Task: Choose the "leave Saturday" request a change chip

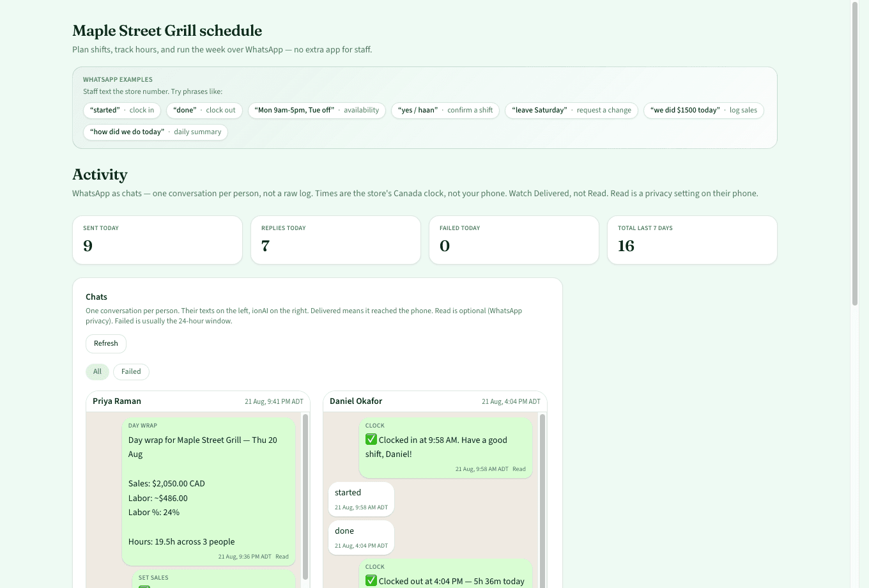Action: point(571,111)
